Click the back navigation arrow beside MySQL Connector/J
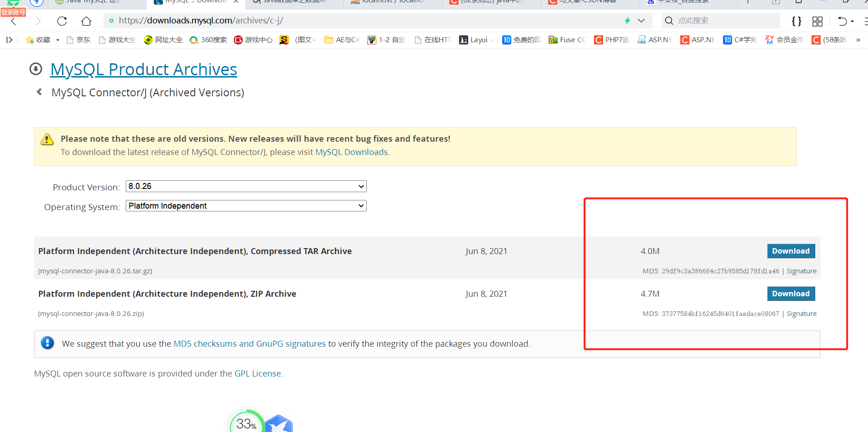This screenshot has height=432, width=868. [39, 92]
